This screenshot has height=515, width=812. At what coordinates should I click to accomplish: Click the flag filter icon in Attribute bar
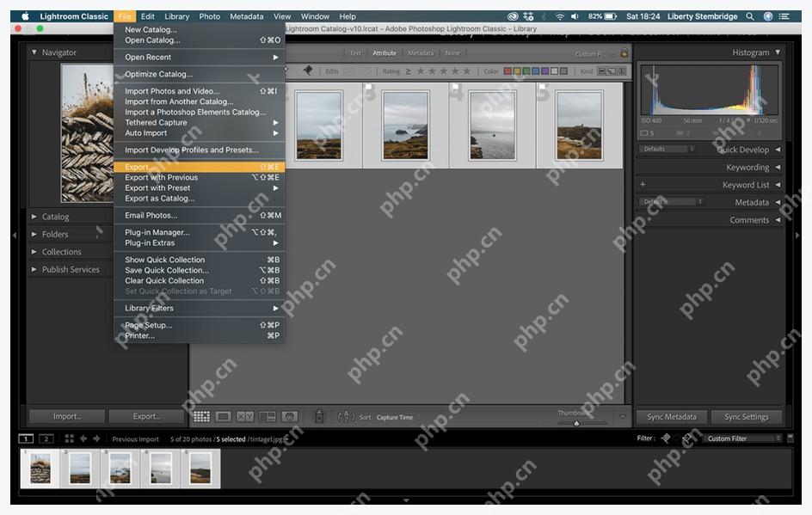tap(308, 71)
